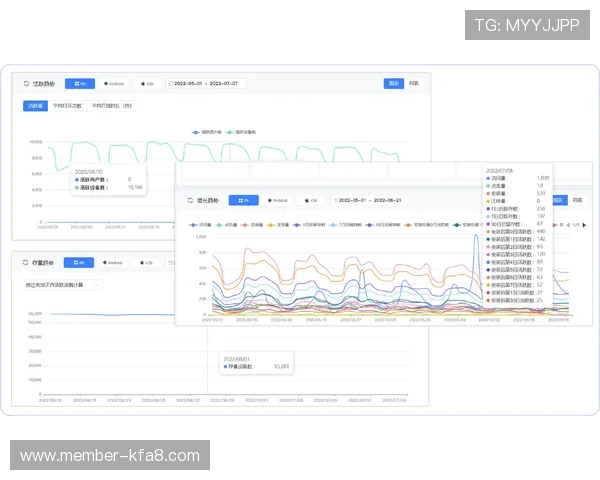Open the 活跃趋势 date range picker
Screen dimensions: 600x480
(x=207, y=84)
